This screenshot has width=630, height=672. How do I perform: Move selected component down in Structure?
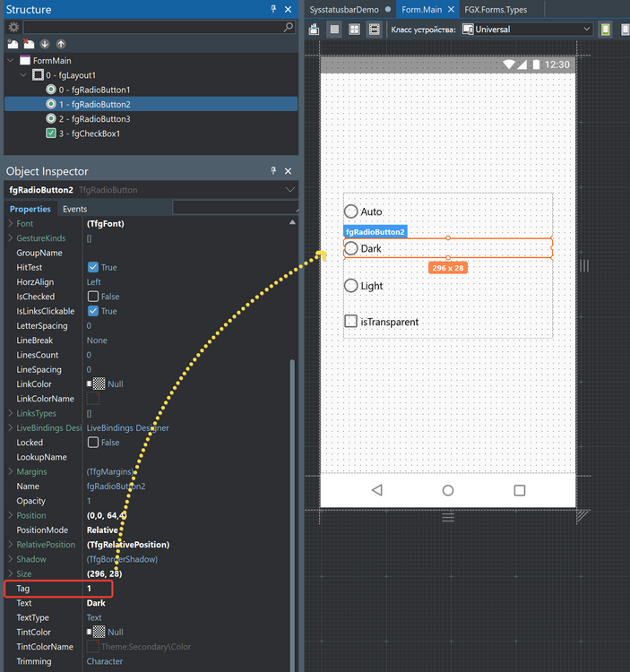tap(45, 44)
